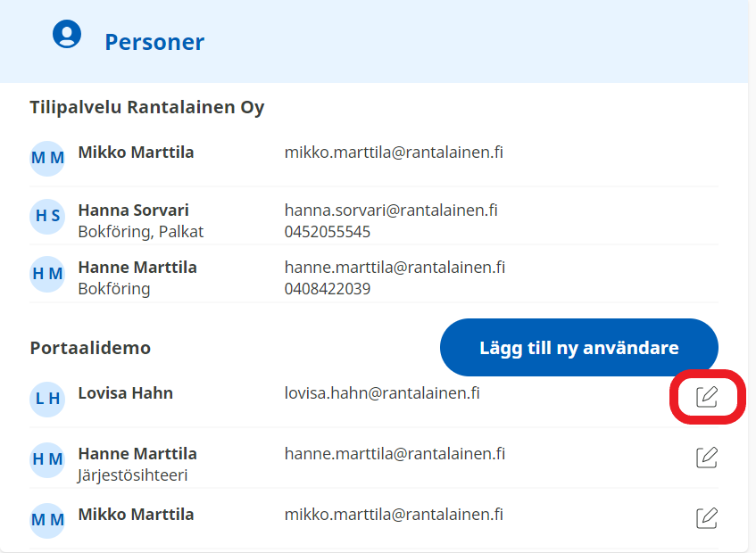
Task: Click Mikko Marttila's email under Tilipalvelu Rantalainen
Action: [394, 153]
